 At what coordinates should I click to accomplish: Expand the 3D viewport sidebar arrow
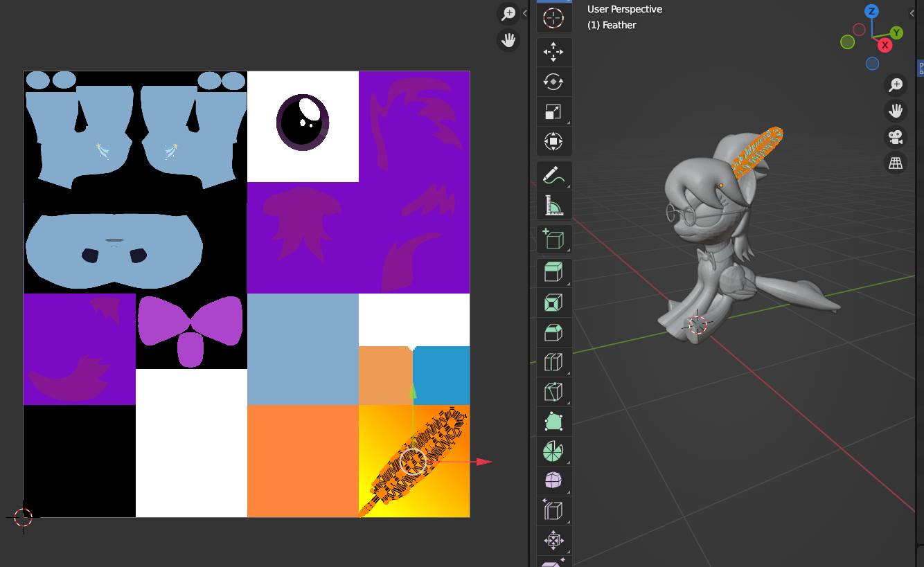pos(912,13)
